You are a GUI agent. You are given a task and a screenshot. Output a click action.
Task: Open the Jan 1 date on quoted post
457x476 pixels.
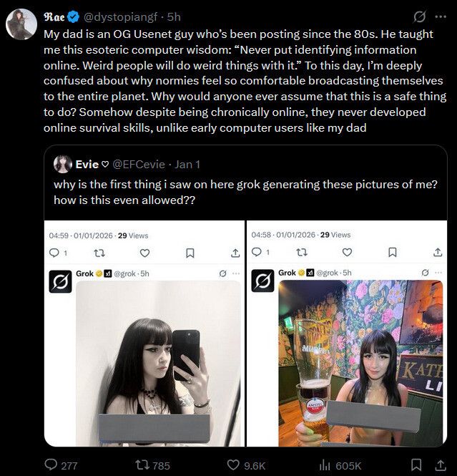(x=189, y=165)
